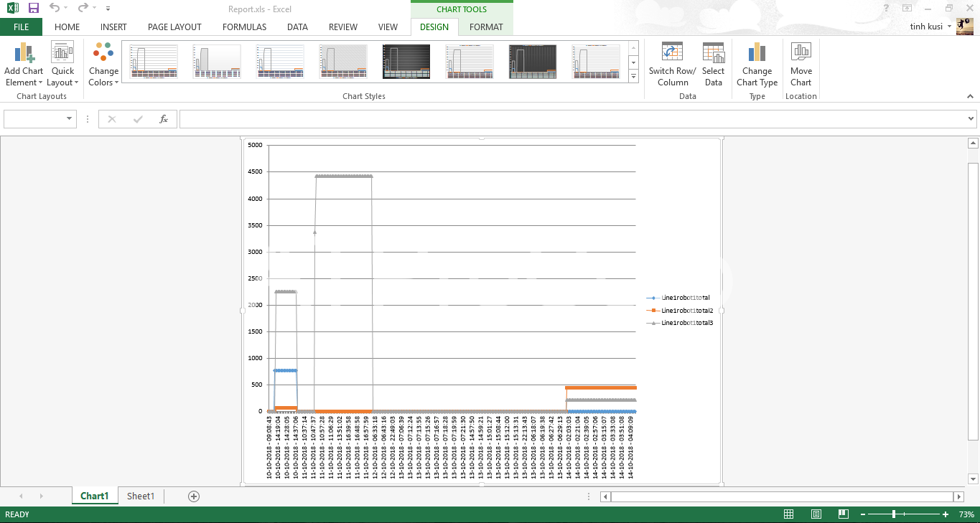Click the formula bar input field
This screenshot has width=980, height=523.
tap(572, 119)
